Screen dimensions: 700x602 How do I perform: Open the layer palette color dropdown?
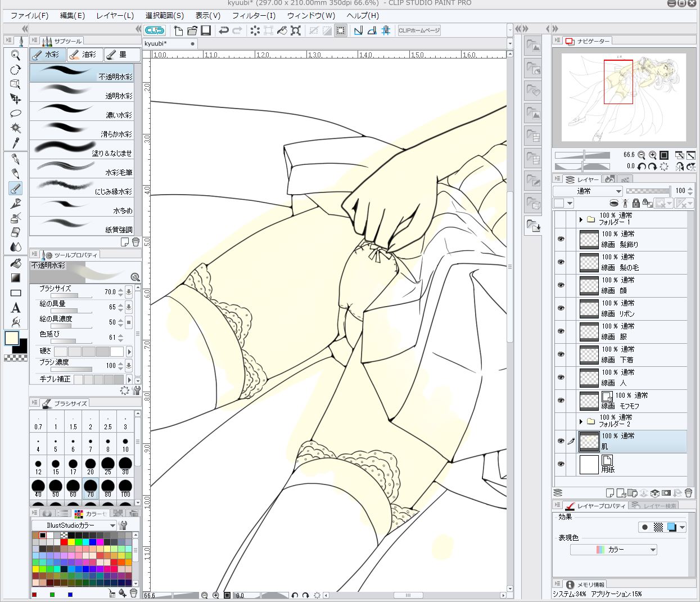coord(563,203)
